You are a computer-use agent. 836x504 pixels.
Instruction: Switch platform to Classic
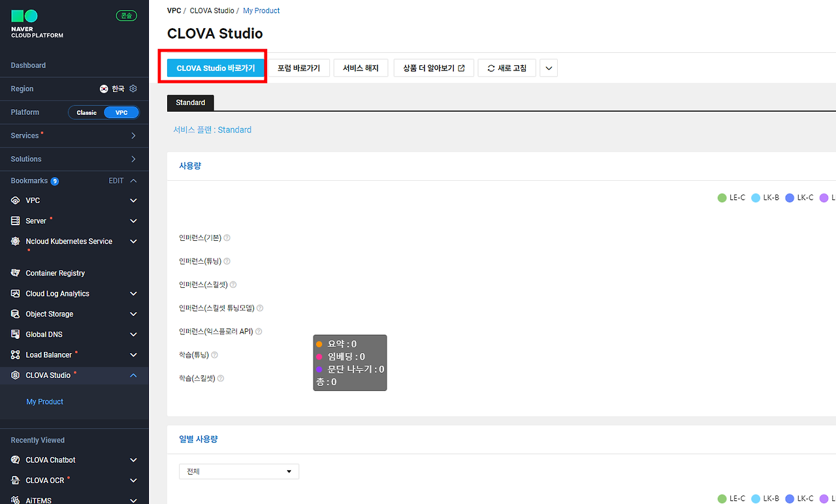click(x=86, y=112)
